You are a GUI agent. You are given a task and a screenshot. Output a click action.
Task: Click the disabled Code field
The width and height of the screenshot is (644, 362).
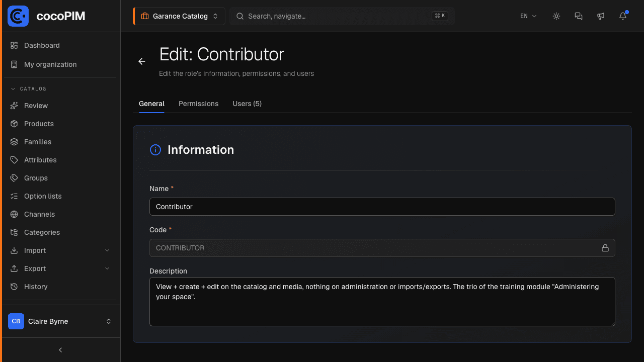click(382, 248)
